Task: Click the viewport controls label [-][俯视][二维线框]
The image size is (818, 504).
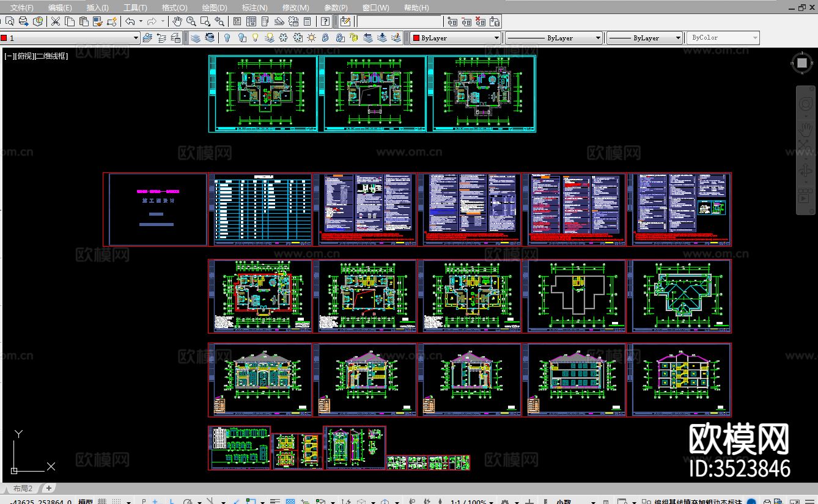Action: 37,56
